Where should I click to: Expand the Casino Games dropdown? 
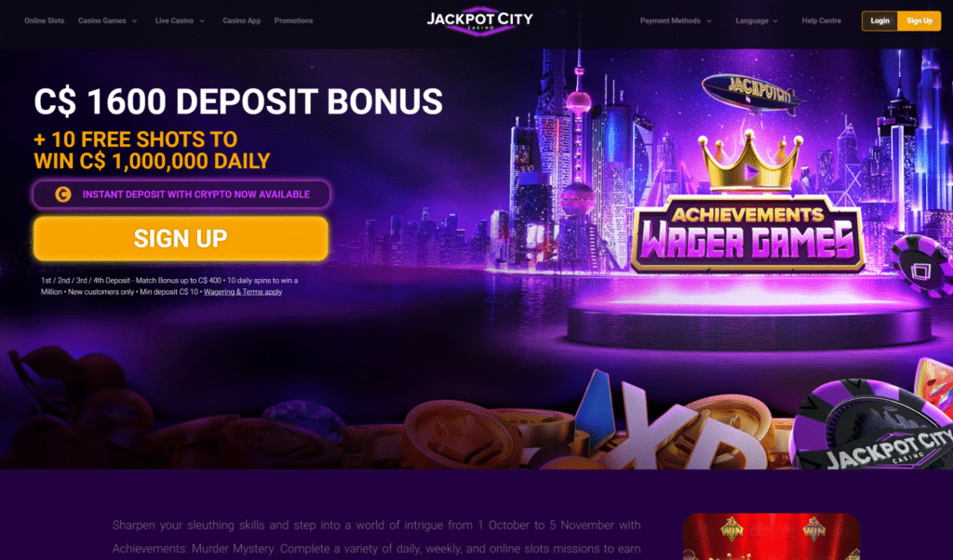pyautogui.click(x=108, y=20)
